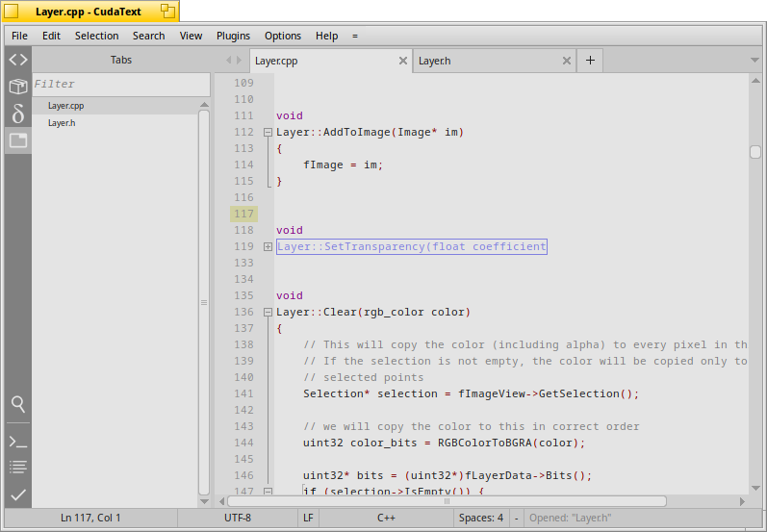The height and width of the screenshot is (532, 767).
Task: Open the Options menu
Action: (283, 36)
